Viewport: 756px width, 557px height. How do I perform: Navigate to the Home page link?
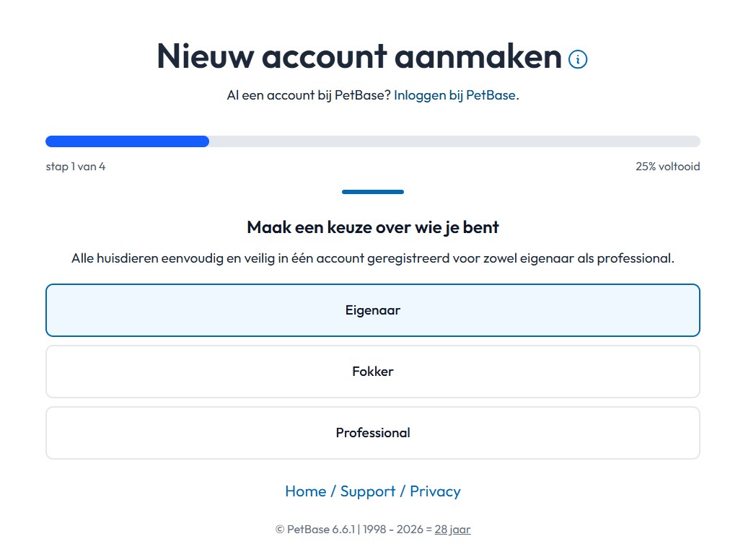coord(305,491)
